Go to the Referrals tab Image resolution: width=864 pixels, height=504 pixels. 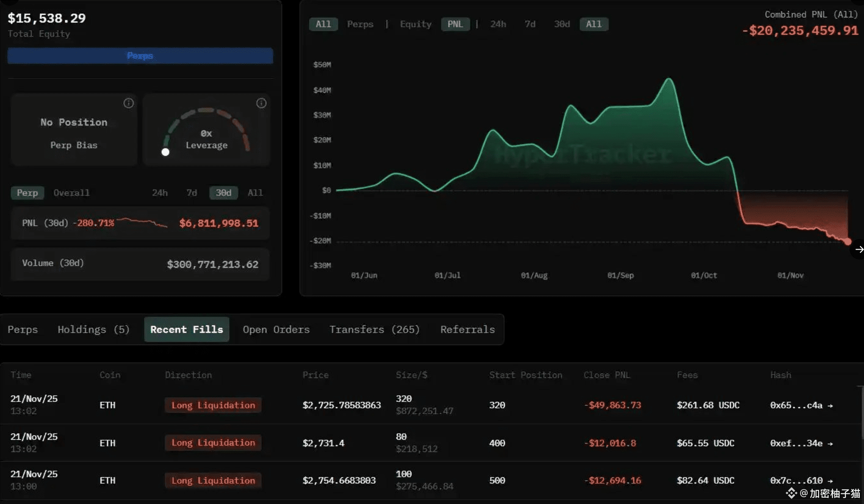467,329
